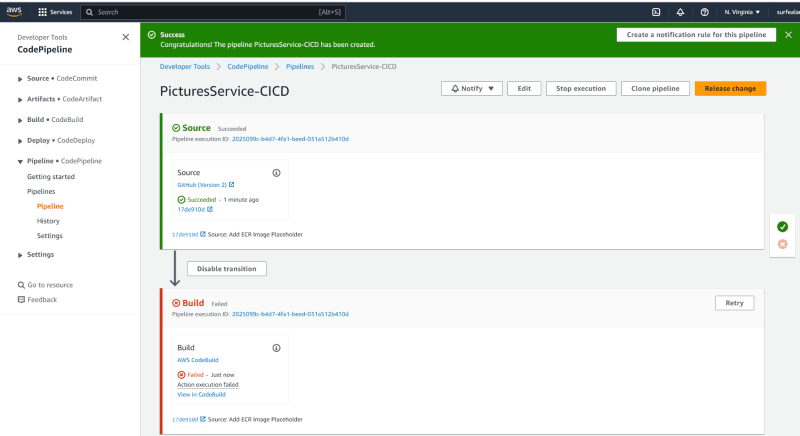
Task: Open the Build stage pipeline execution ID link
Action: click(290, 314)
